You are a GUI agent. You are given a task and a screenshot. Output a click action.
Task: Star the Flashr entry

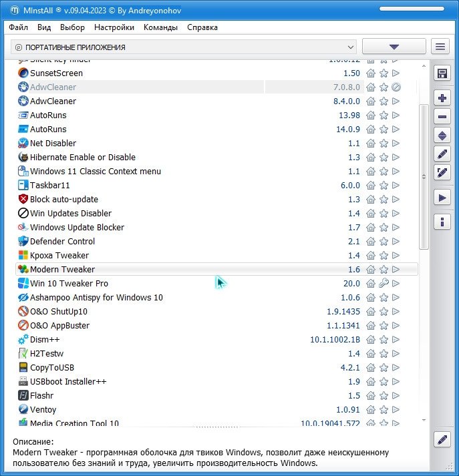coord(384,395)
